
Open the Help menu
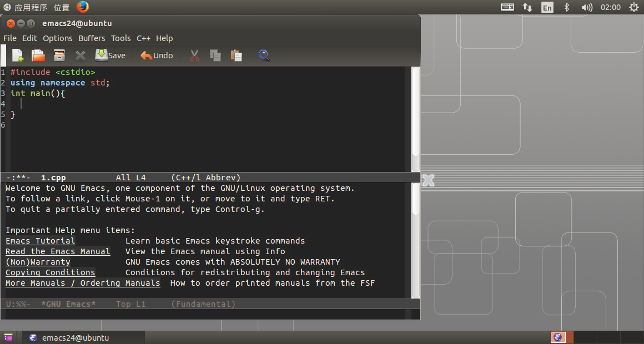pos(164,38)
